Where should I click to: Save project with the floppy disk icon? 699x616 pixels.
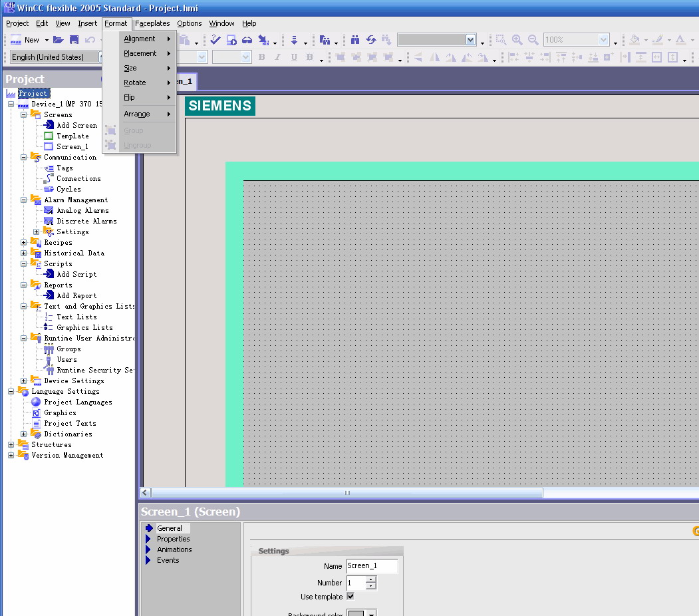(74, 40)
